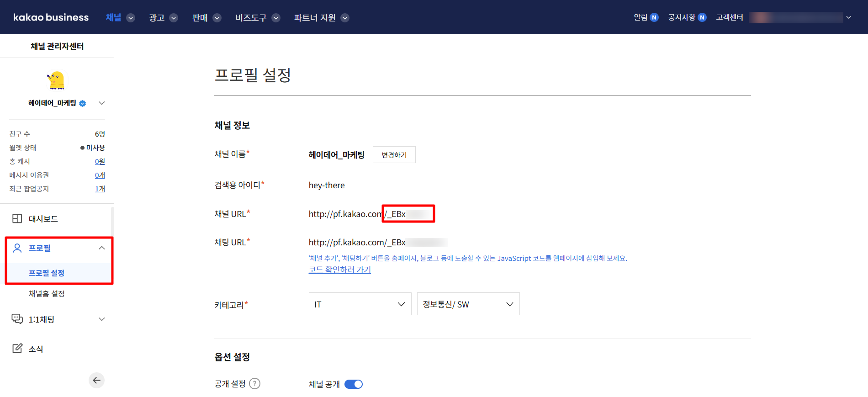Expand the 광고 menu chevron

click(x=174, y=18)
